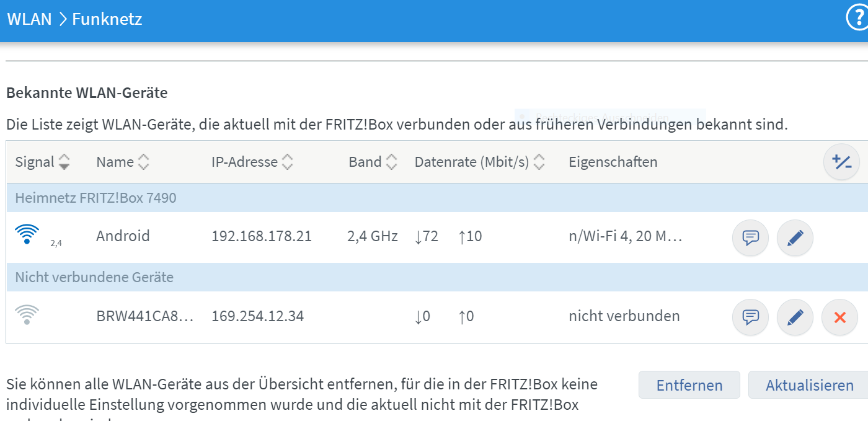The width and height of the screenshot is (868, 421).
Task: Click the Entfernen button
Action: click(x=689, y=385)
